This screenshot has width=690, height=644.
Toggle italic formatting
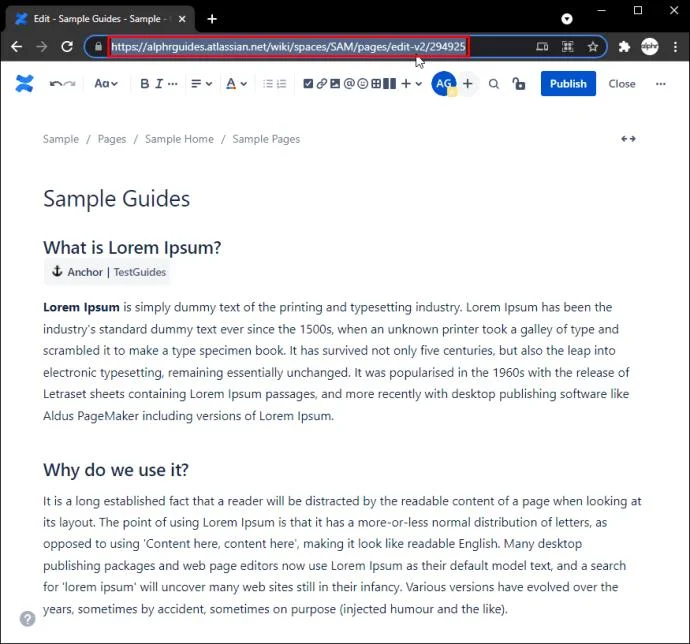pos(159,84)
